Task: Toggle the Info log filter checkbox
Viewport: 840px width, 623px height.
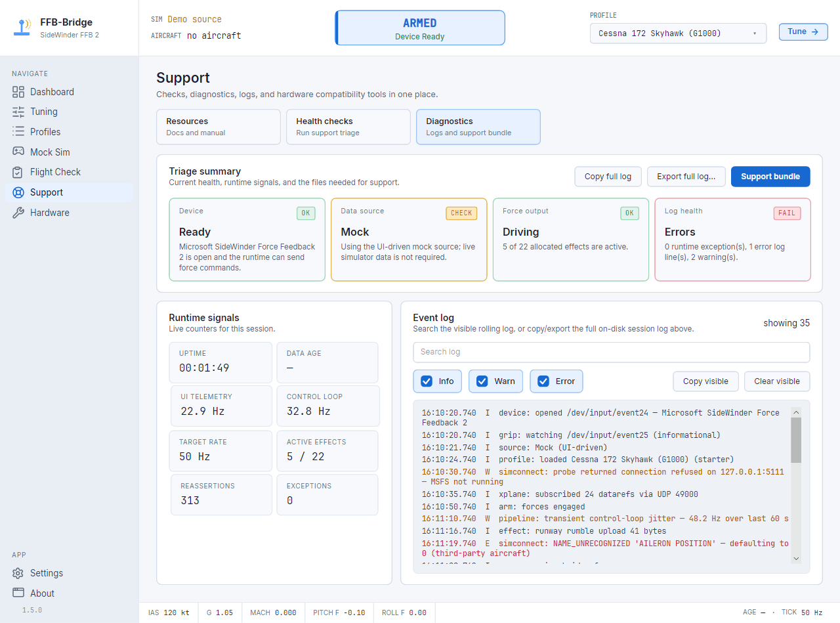Action: 427,381
